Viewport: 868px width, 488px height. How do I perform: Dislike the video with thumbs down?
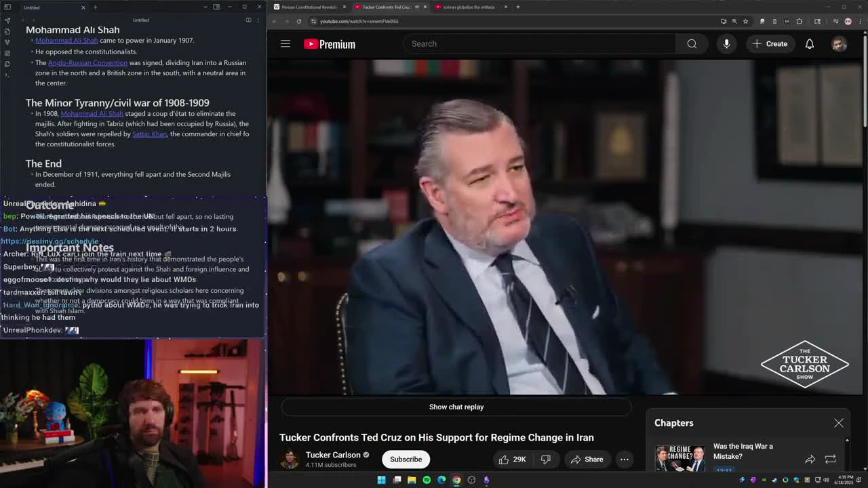(545, 460)
